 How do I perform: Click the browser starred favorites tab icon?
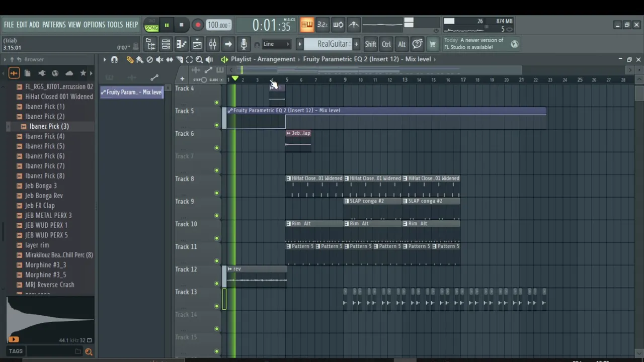83,73
